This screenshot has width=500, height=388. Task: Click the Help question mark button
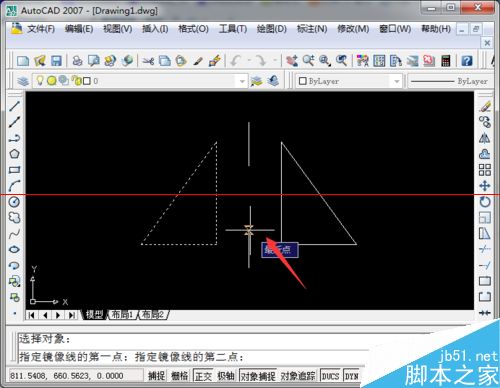point(467,61)
